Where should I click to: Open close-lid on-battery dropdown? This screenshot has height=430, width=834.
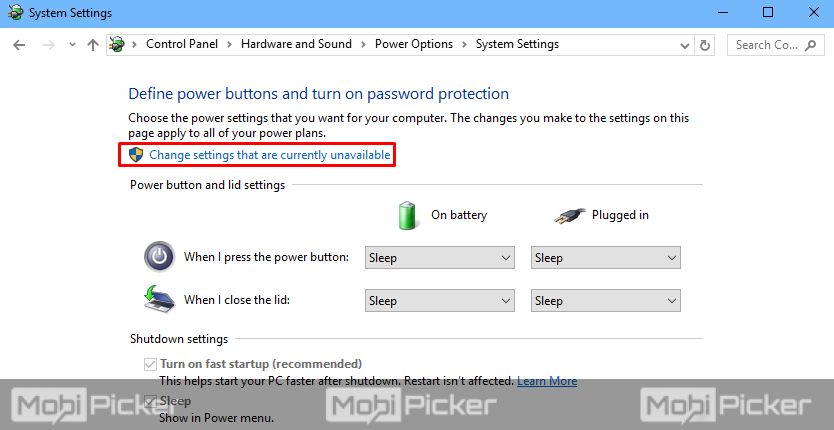pos(440,300)
